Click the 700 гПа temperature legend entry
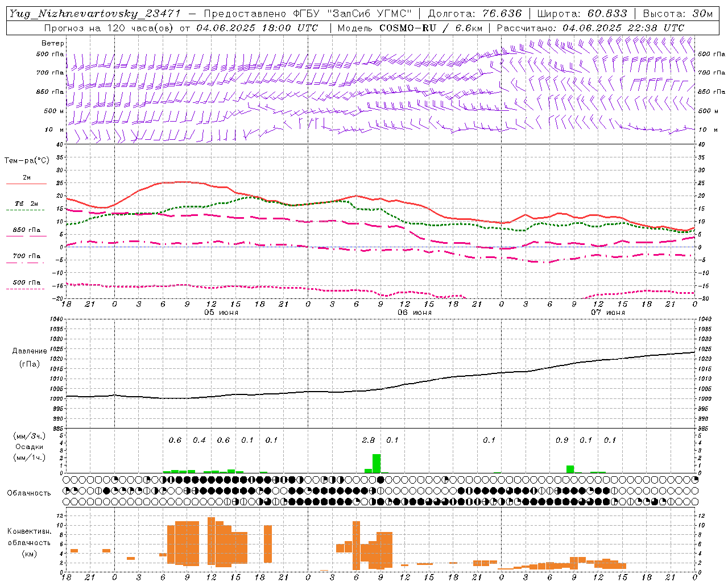728x582 pixels. pyautogui.click(x=26, y=256)
